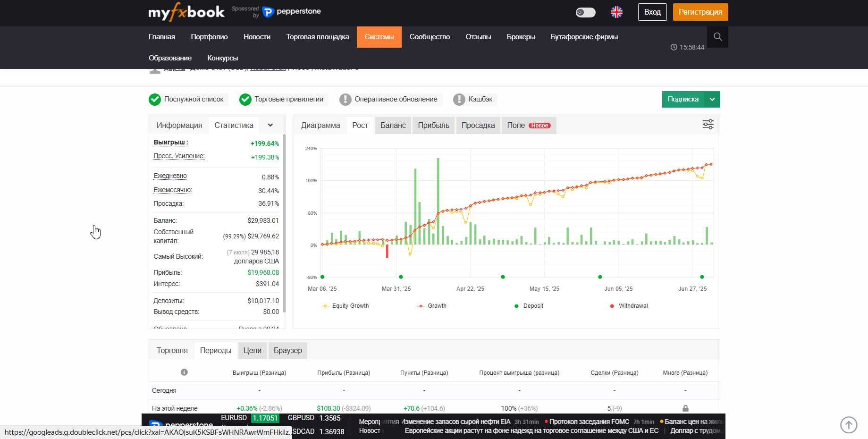The height and width of the screenshot is (439, 868).
Task: Click the Вход login button
Action: click(652, 12)
